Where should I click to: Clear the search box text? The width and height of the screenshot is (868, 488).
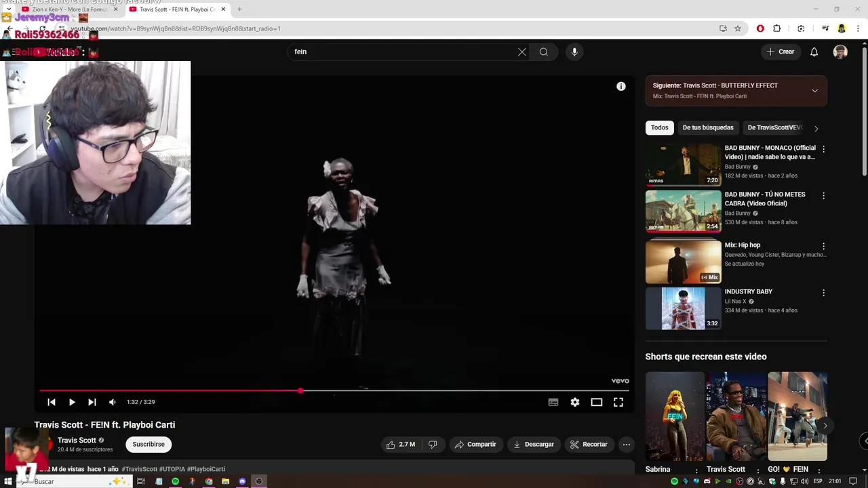point(522,52)
